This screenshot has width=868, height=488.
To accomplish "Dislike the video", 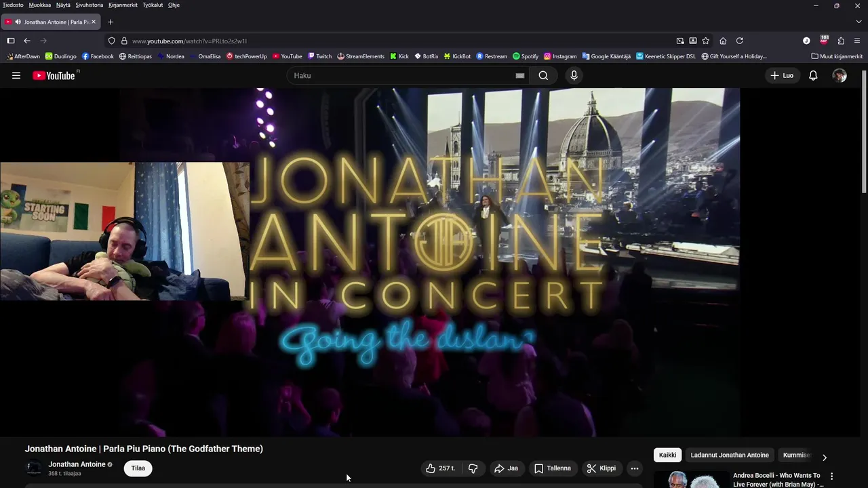I will [x=473, y=468].
